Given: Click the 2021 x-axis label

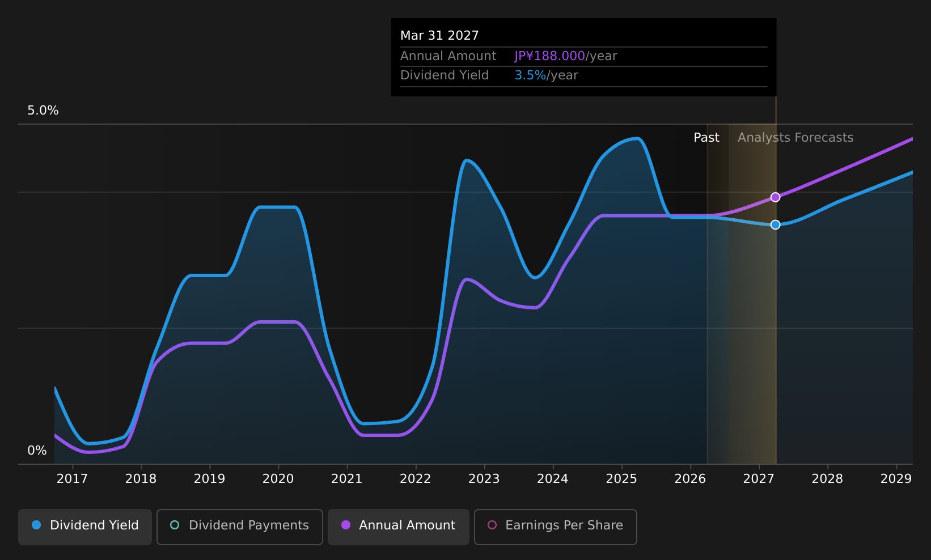Looking at the screenshot, I should point(346,479).
